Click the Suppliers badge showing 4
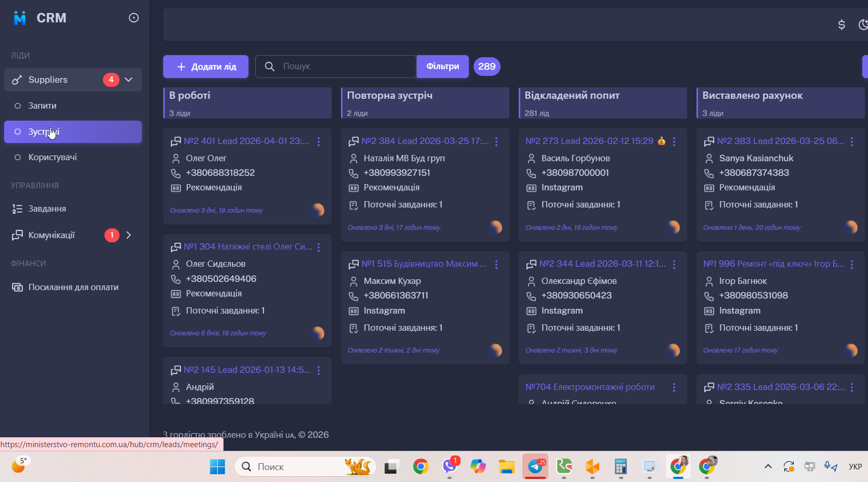The height and width of the screenshot is (482, 868). pos(111,80)
